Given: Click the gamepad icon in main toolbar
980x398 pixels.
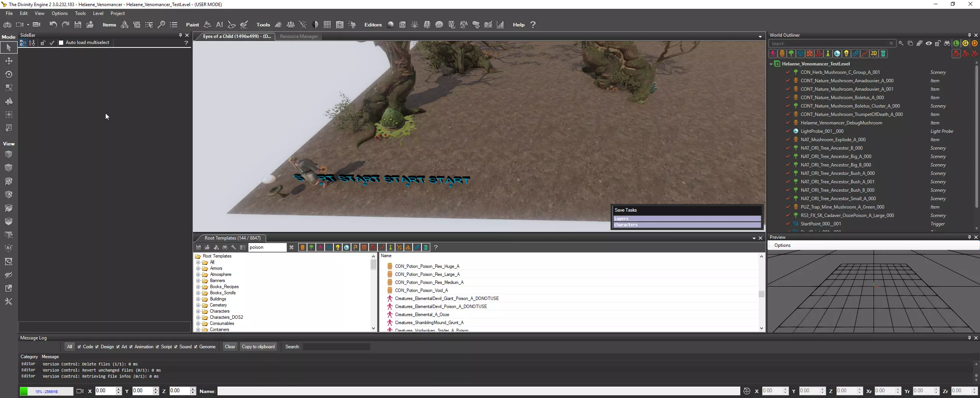Looking at the screenshot, I should click(7, 24).
